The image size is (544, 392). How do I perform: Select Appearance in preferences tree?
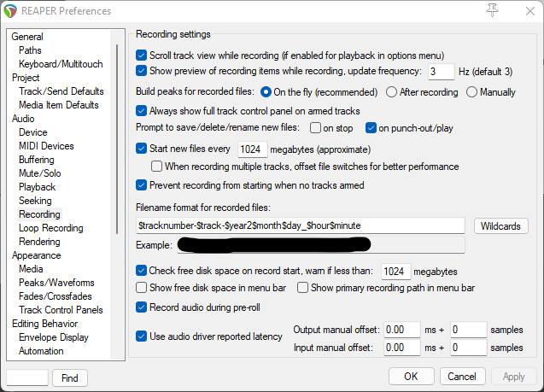(x=37, y=255)
